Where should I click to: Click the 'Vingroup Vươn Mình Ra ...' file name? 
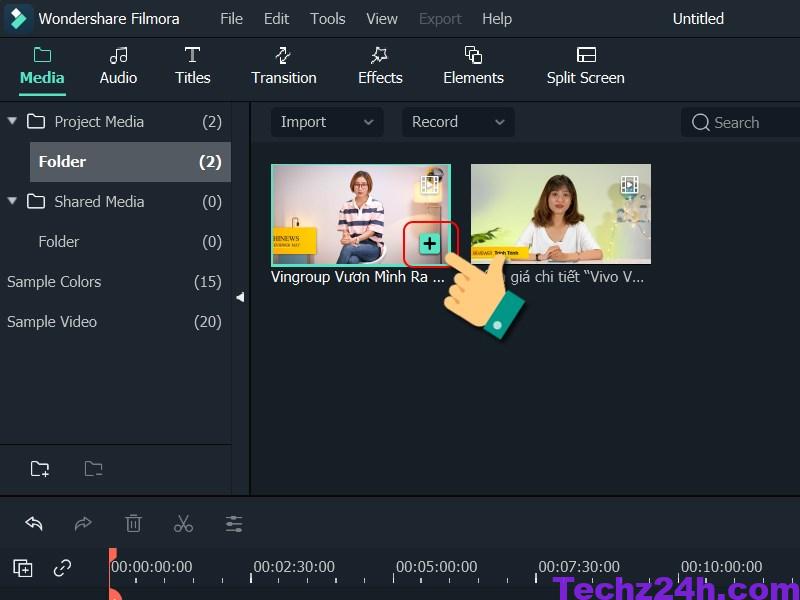[358, 277]
